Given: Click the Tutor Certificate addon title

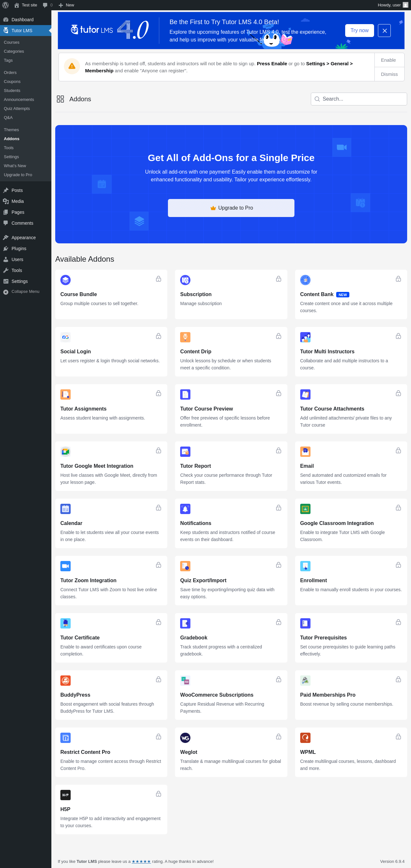Looking at the screenshot, I should pyautogui.click(x=80, y=637).
